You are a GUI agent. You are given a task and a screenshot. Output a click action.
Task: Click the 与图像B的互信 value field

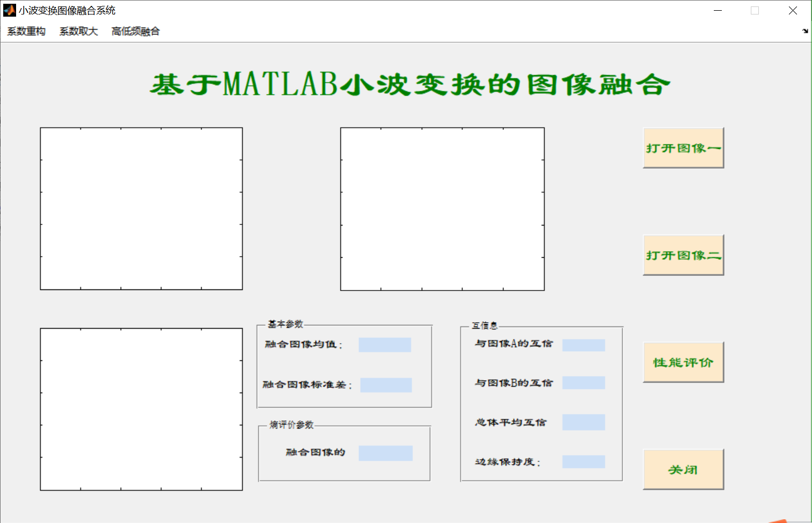tap(583, 383)
